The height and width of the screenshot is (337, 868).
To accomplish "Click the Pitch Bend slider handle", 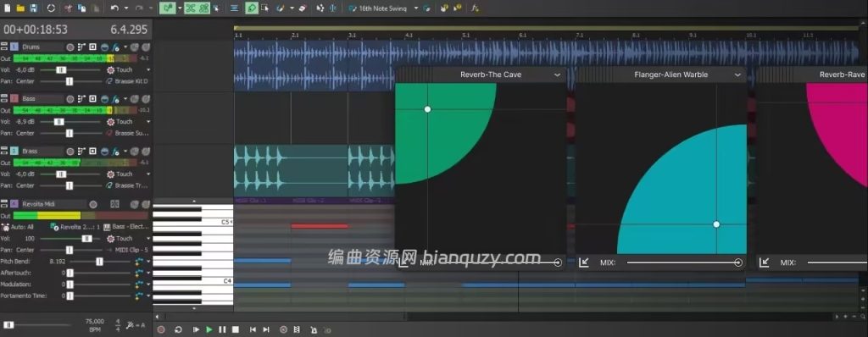I will click(x=99, y=262).
